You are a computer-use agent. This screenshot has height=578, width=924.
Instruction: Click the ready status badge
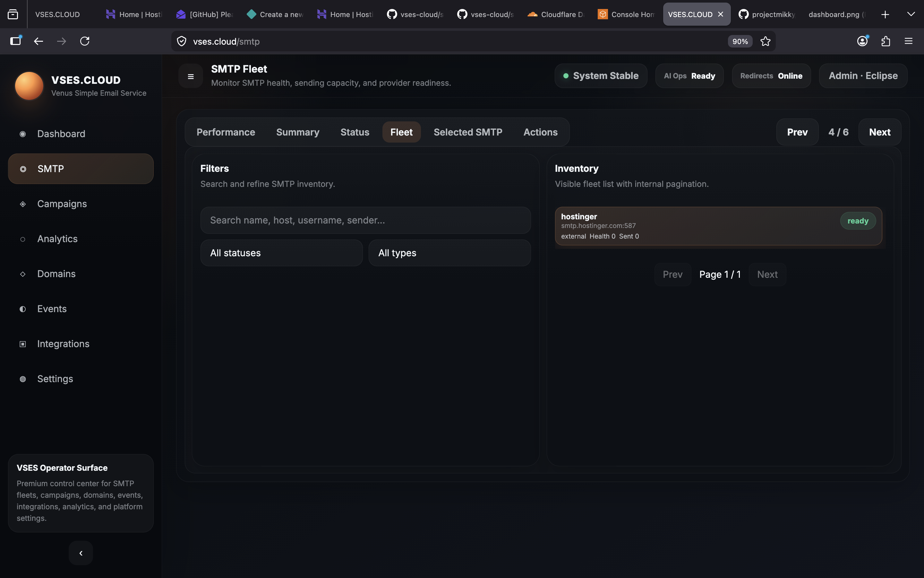point(858,221)
